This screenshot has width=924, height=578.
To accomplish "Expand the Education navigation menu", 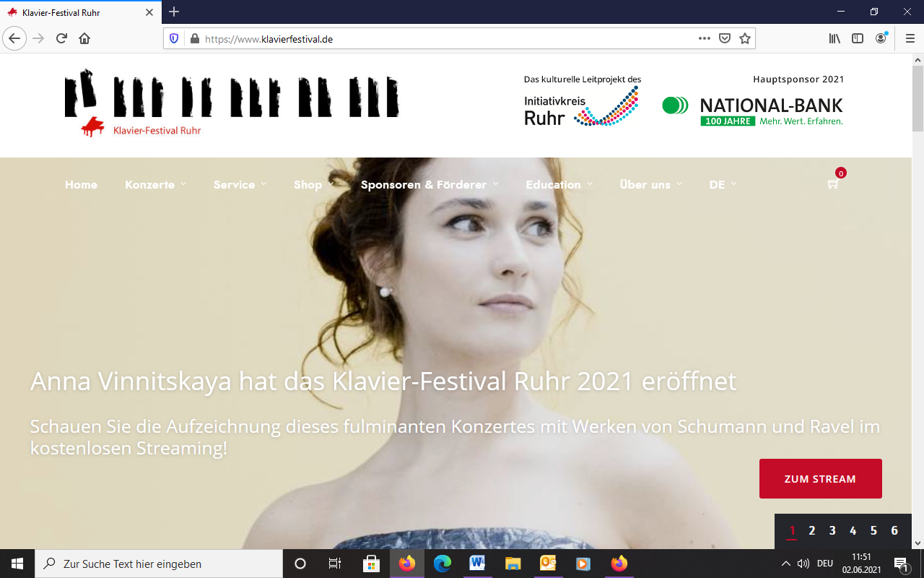I will 559,184.
